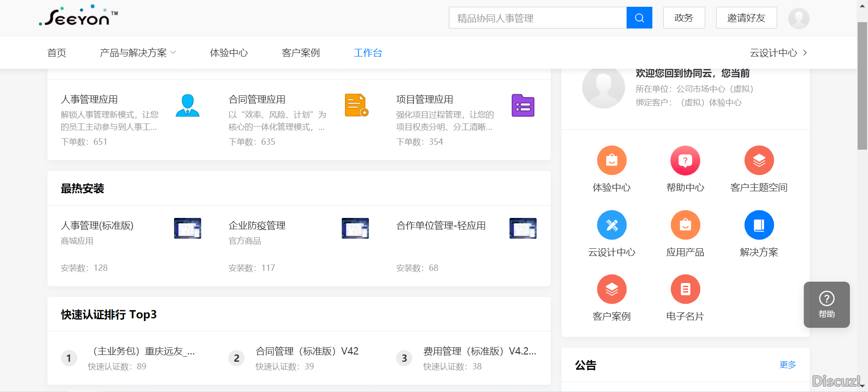Open 客户案例 nav item
The image size is (868, 392).
[x=301, y=53]
